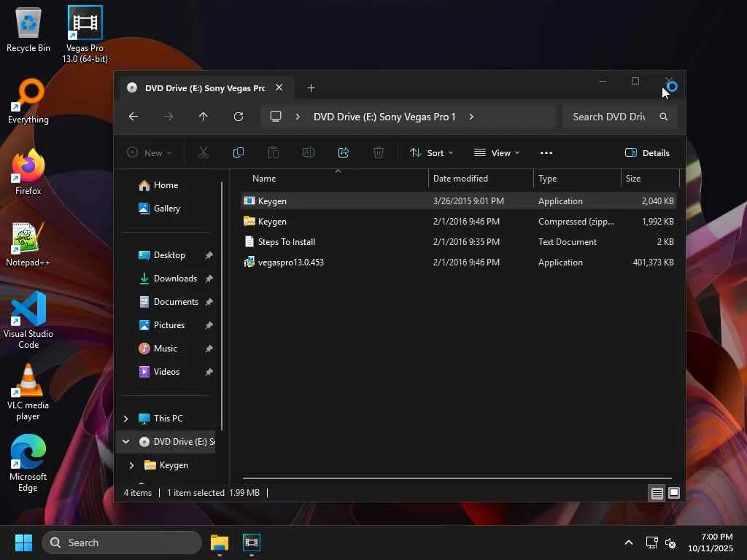
Task: Click the Copy icon in Explorer toolbar
Action: 239,153
